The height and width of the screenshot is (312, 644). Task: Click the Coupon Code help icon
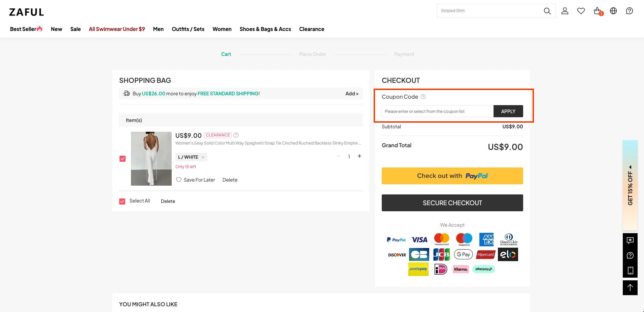pyautogui.click(x=423, y=97)
